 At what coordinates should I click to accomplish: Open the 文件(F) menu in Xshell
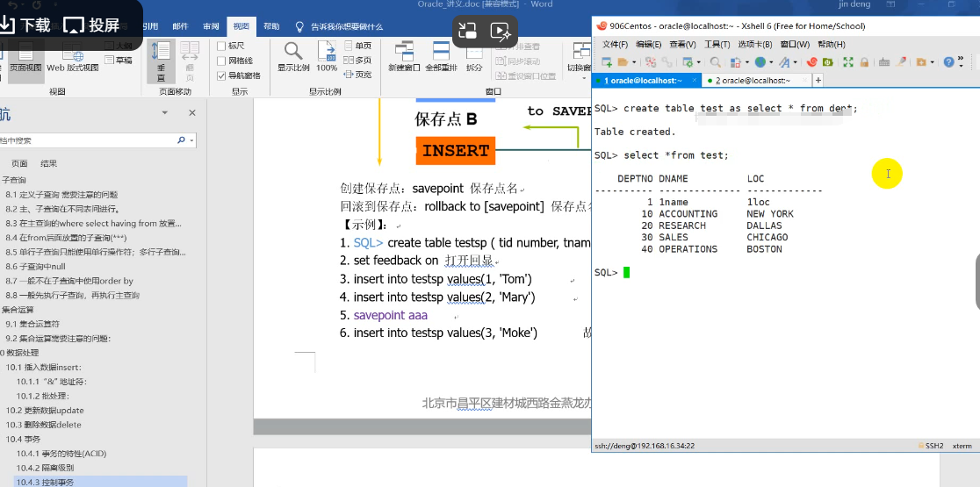(615, 45)
